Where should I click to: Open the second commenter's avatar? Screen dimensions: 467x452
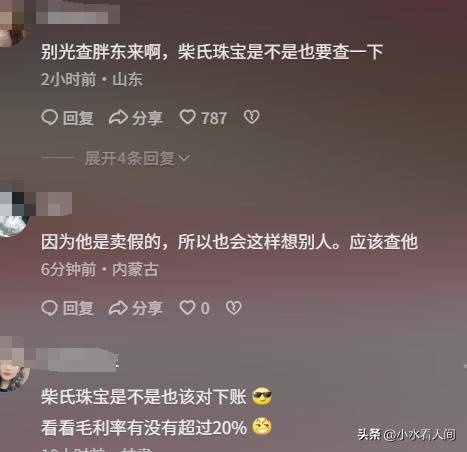click(x=13, y=223)
